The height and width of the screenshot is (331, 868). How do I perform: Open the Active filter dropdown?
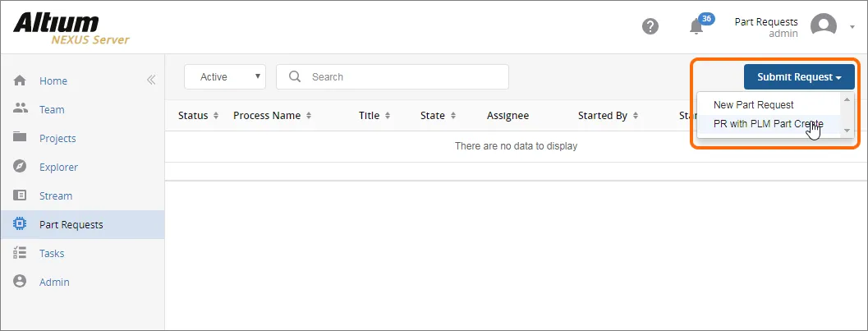pos(225,77)
